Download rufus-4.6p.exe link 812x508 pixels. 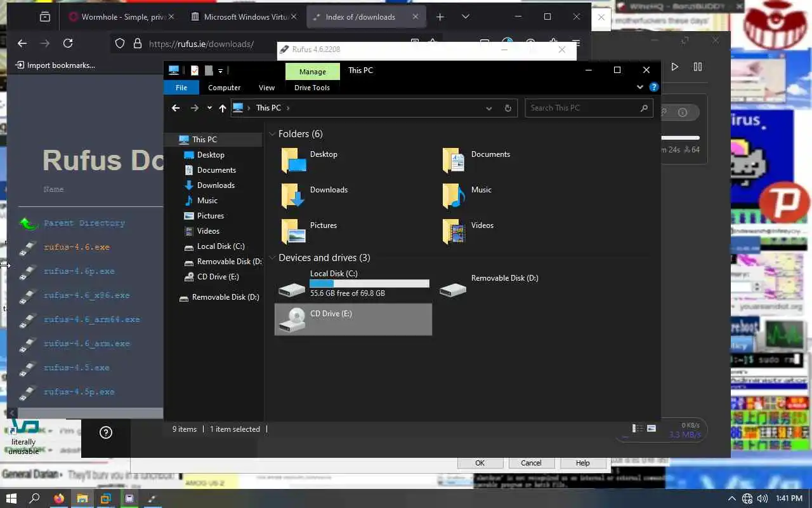(79, 271)
